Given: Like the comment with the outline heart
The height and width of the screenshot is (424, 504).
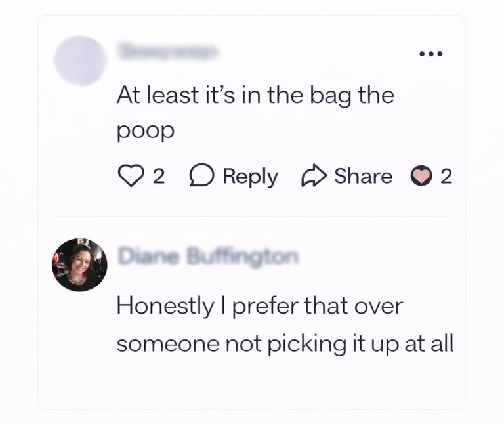Looking at the screenshot, I should pyautogui.click(x=131, y=175).
